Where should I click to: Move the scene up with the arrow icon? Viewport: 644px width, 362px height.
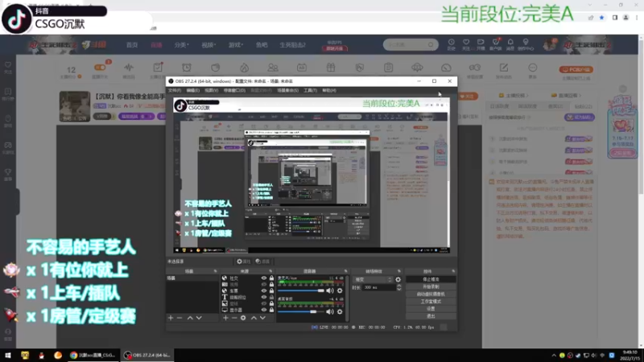[190, 318]
